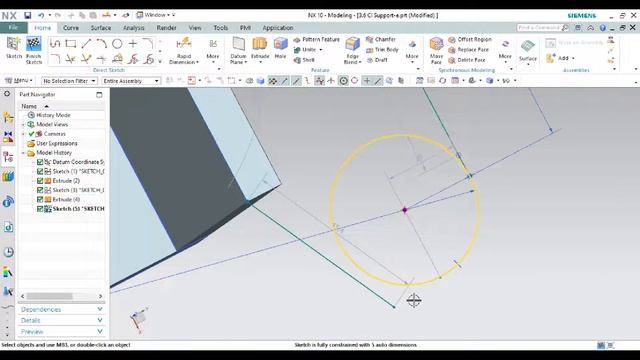The height and width of the screenshot is (360, 640).
Task: Open the Reuse Library books sidebar tab
Action: click(8, 176)
